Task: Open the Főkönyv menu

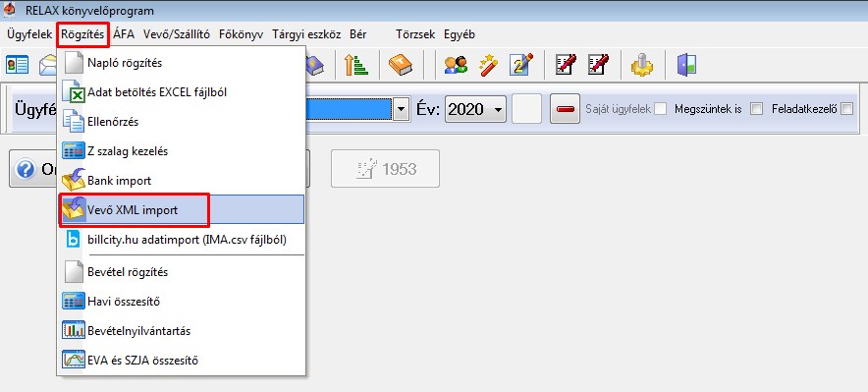Action: click(x=241, y=34)
